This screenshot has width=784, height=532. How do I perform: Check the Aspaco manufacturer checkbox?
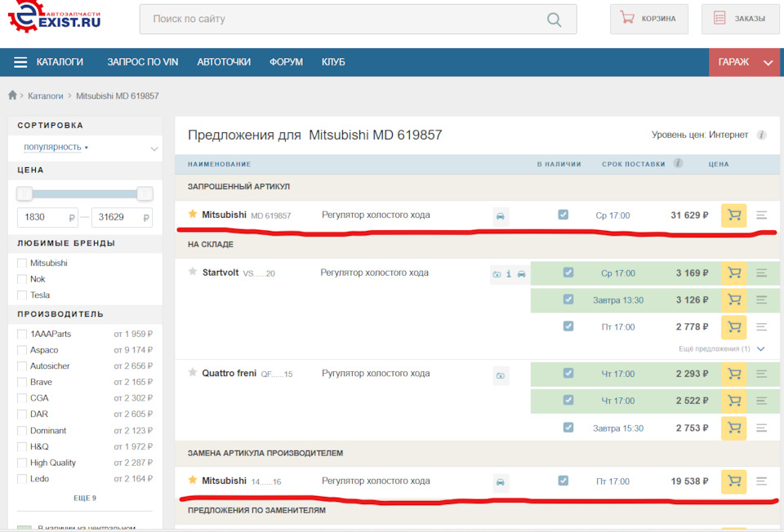click(x=22, y=350)
